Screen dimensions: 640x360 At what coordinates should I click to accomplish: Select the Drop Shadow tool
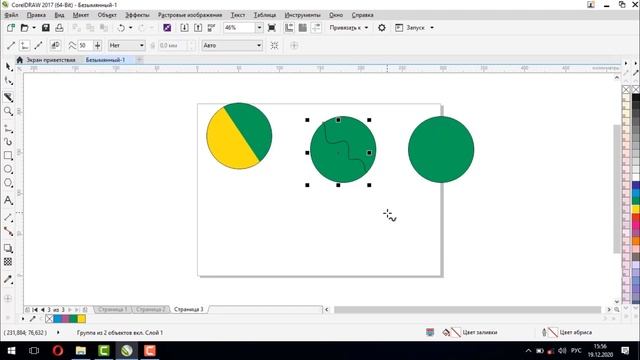point(8,248)
